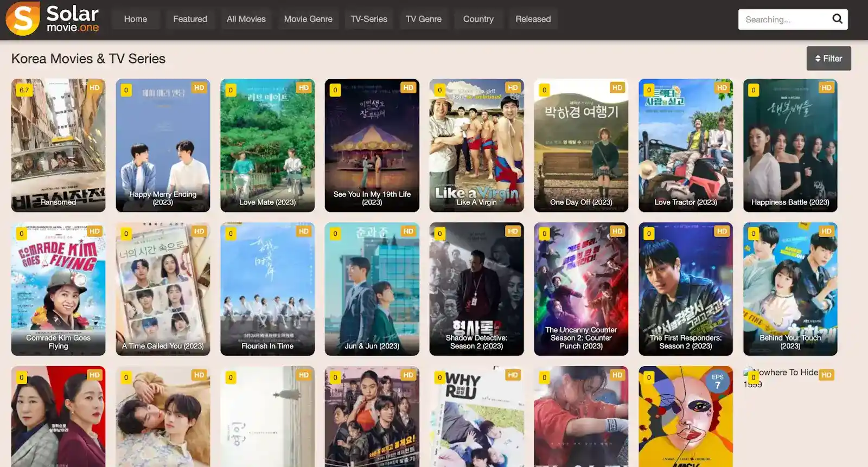Open The First Responders: Season 2
Viewport: 868px width, 467px height.
(686, 289)
